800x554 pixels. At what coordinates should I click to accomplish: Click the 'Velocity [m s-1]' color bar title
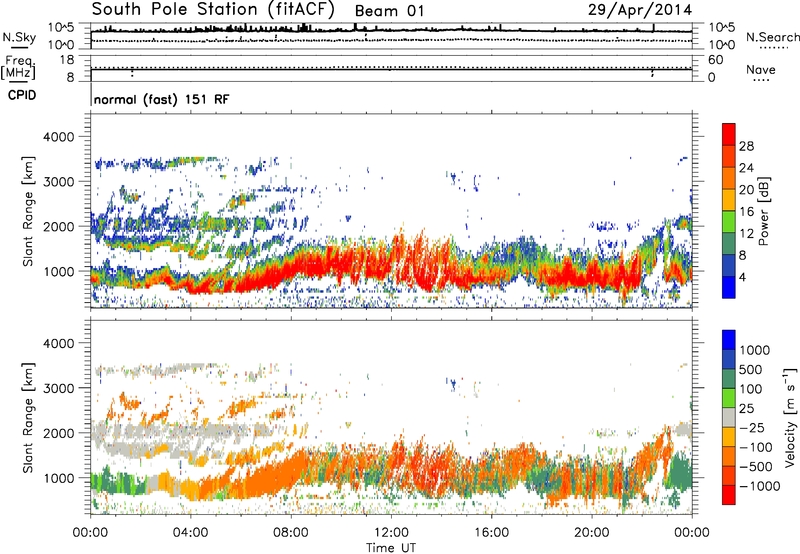[x=790, y=417]
